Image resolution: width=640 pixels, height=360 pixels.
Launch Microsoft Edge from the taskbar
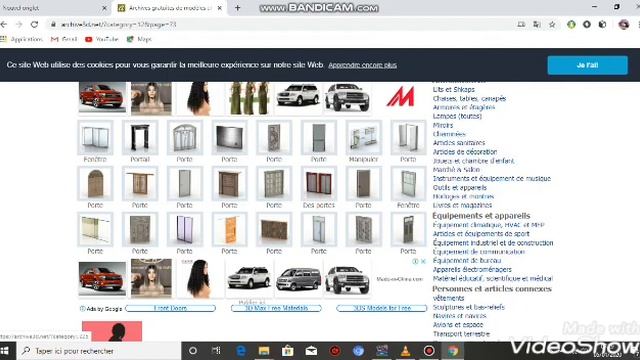tap(240, 351)
